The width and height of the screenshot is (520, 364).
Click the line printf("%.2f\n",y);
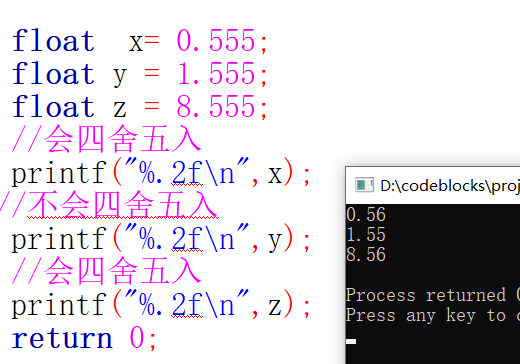(161, 239)
